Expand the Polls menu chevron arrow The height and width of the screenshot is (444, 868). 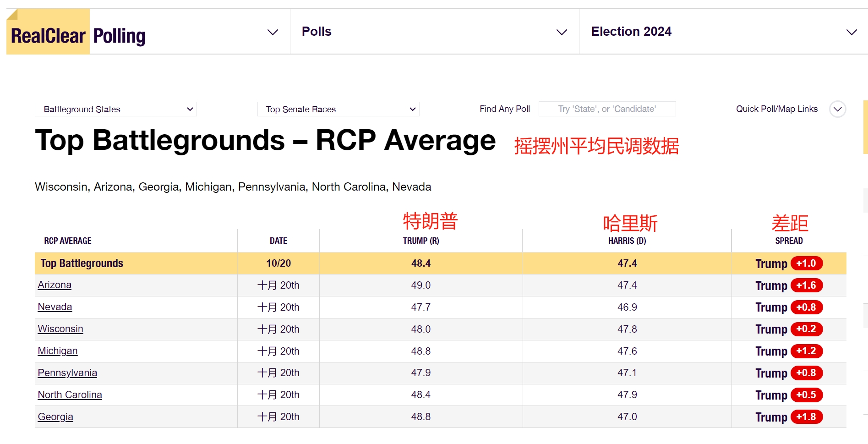562,32
